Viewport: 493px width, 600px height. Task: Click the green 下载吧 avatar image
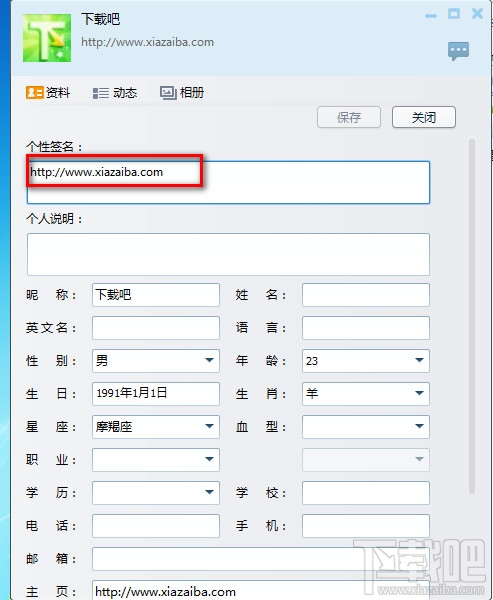47,38
